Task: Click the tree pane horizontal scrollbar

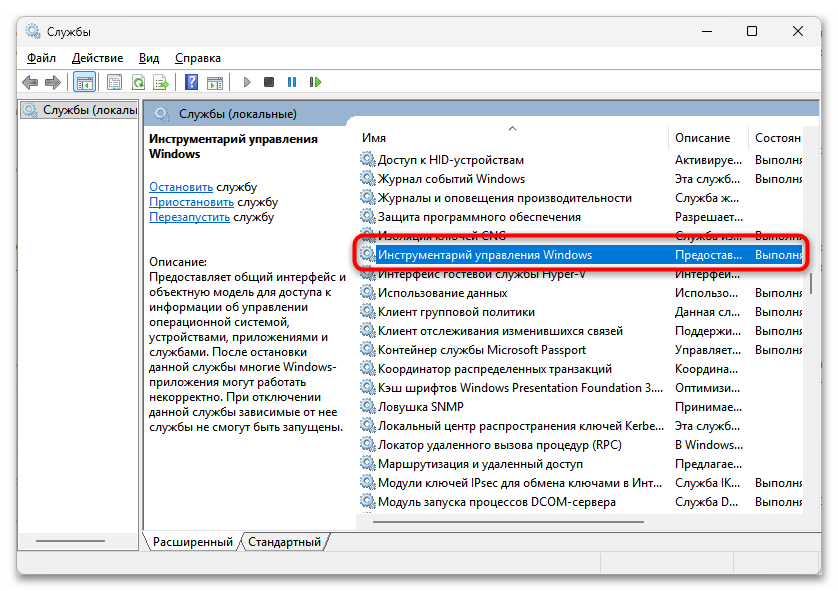Action: [70, 541]
